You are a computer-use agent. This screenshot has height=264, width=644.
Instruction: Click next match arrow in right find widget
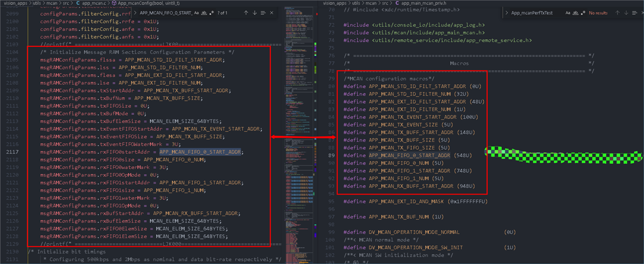pyautogui.click(x=626, y=13)
